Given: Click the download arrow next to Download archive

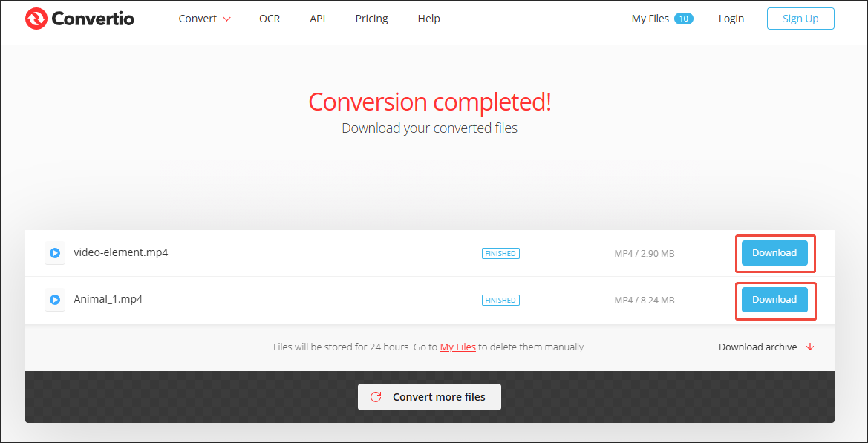Looking at the screenshot, I should click(x=810, y=347).
